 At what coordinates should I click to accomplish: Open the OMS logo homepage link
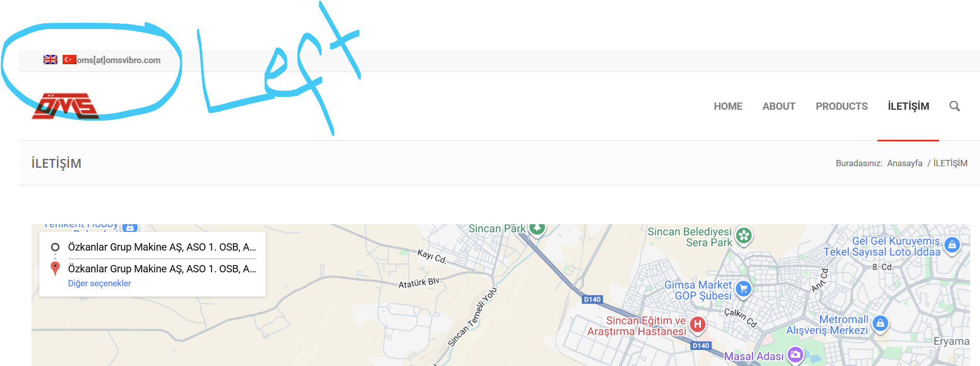(65, 106)
